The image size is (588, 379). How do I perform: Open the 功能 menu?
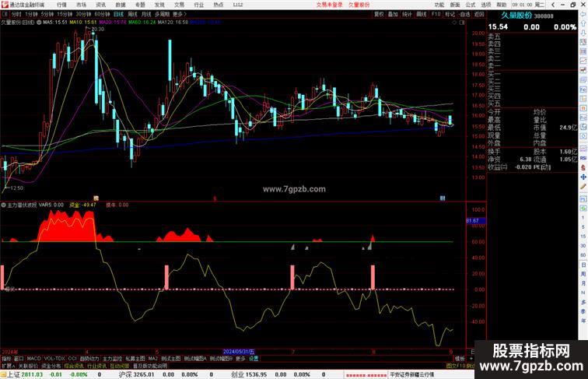coord(439,5)
